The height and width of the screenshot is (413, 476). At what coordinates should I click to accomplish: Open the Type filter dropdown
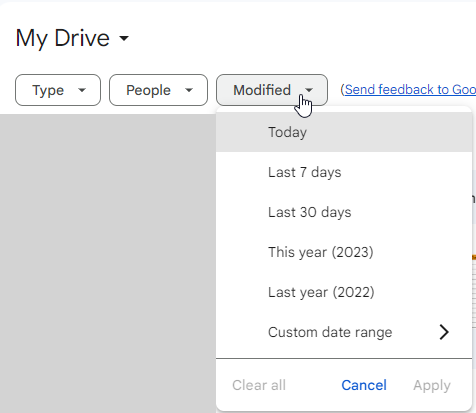click(x=58, y=90)
